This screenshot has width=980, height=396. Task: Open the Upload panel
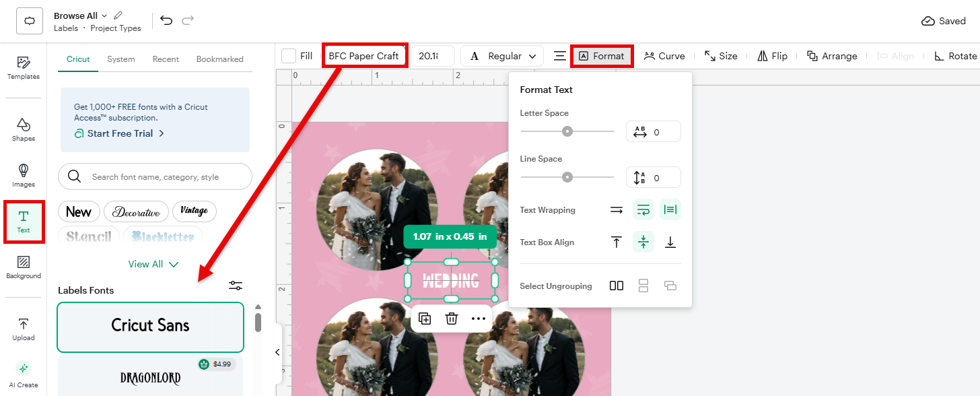[24, 329]
